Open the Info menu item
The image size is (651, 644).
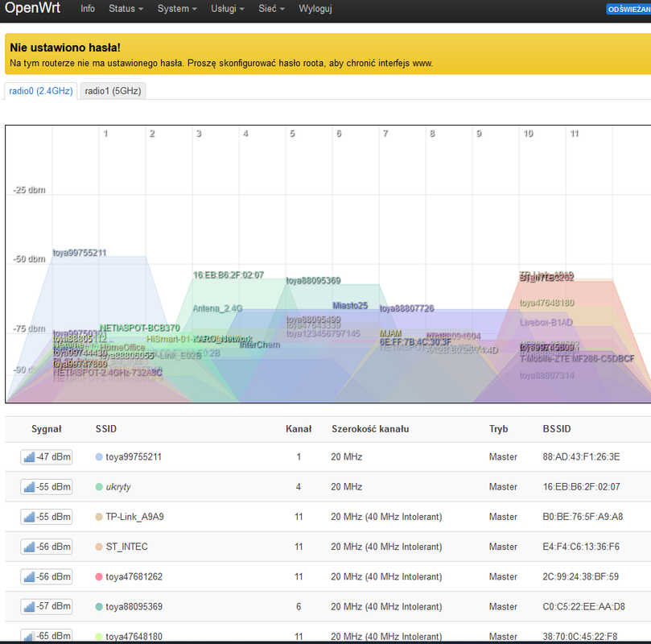[x=88, y=9]
